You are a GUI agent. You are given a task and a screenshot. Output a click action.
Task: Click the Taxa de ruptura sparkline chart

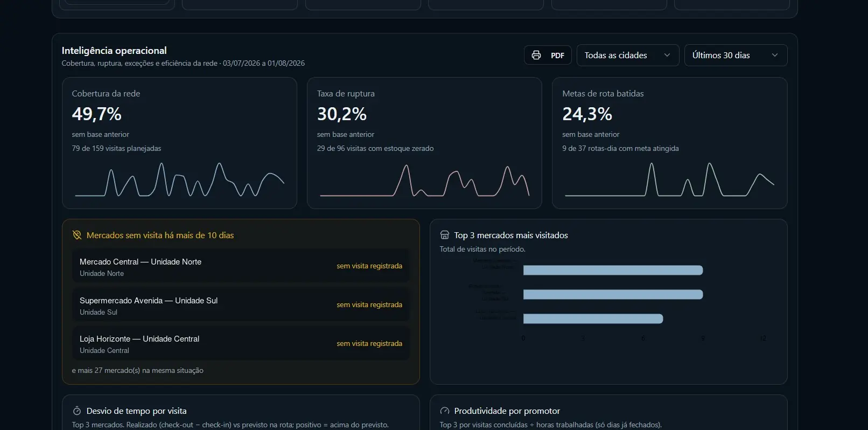(x=424, y=181)
